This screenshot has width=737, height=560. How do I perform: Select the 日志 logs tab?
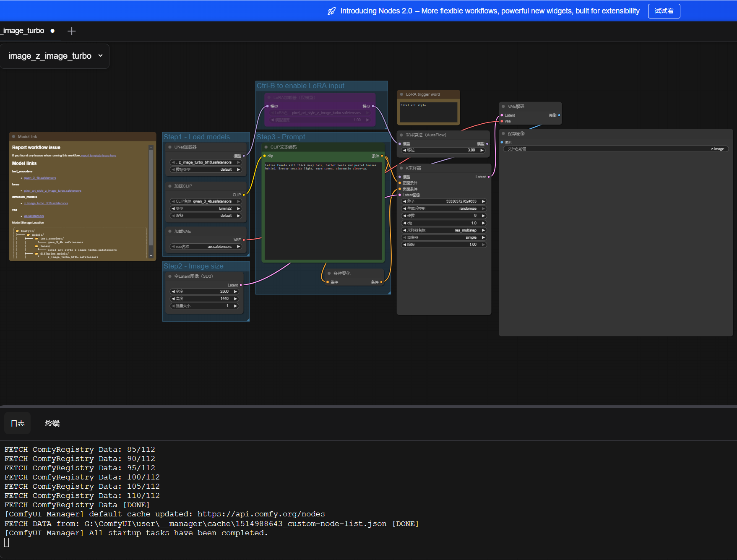pyautogui.click(x=18, y=423)
